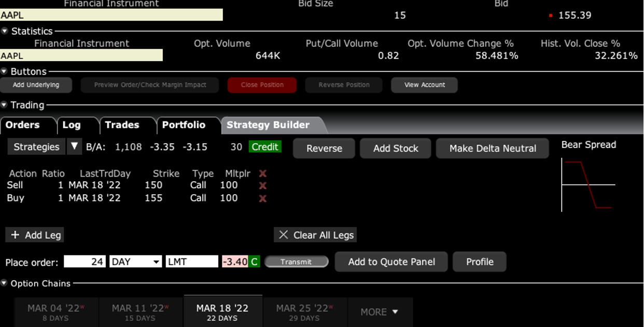The image size is (644, 327).
Task: Click the Opt. Volume column header
Action: coord(222,44)
